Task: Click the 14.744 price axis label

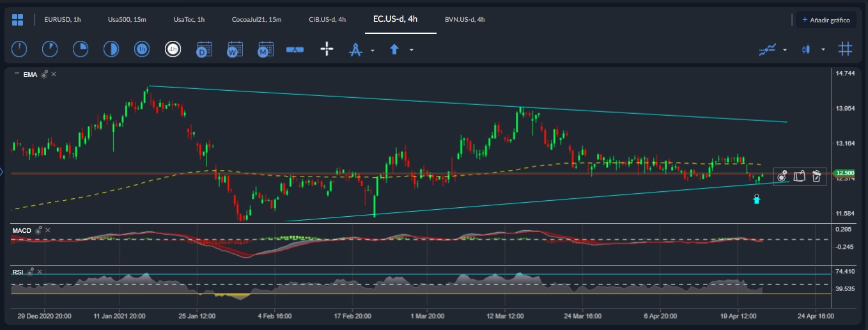Action: (x=845, y=74)
